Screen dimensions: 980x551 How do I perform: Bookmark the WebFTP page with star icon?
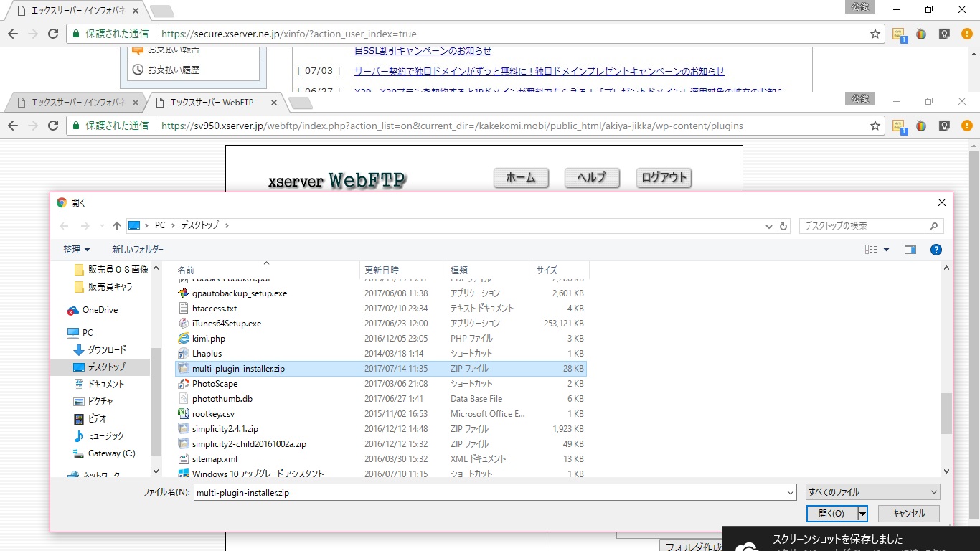[x=875, y=126]
